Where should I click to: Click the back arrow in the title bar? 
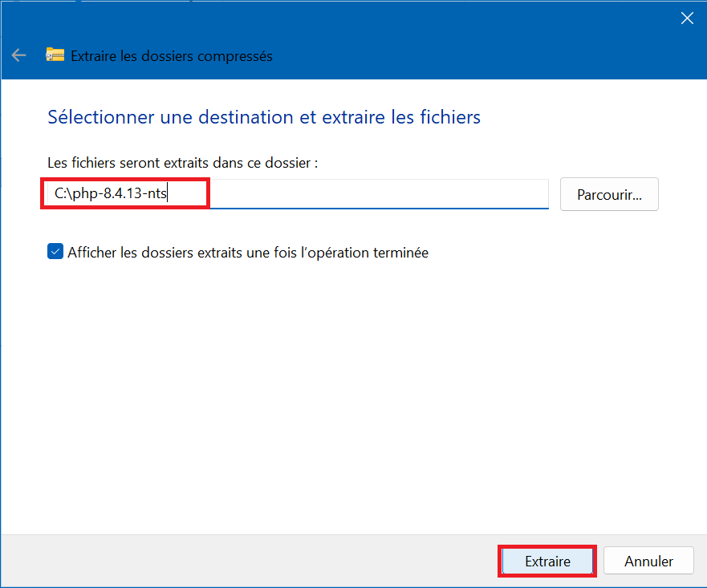pyautogui.click(x=18, y=55)
